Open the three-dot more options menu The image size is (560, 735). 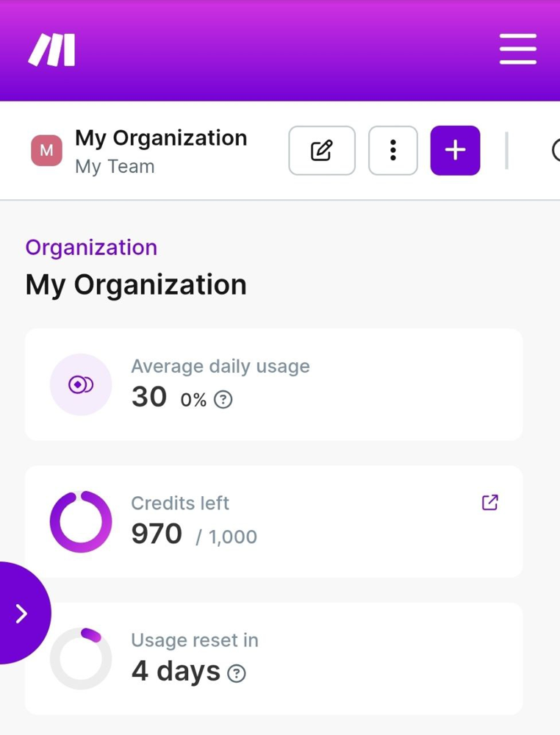click(393, 151)
